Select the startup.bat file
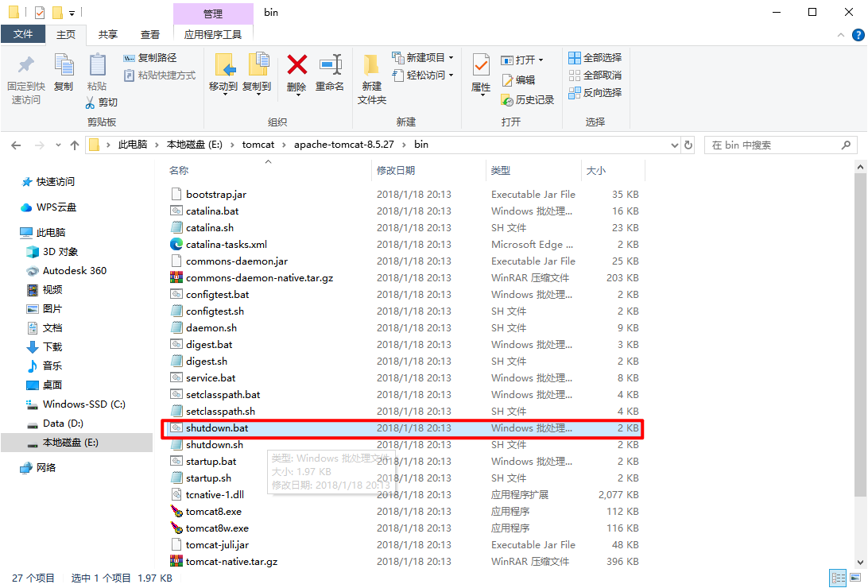Screen dimensions: 868x588 (211, 462)
